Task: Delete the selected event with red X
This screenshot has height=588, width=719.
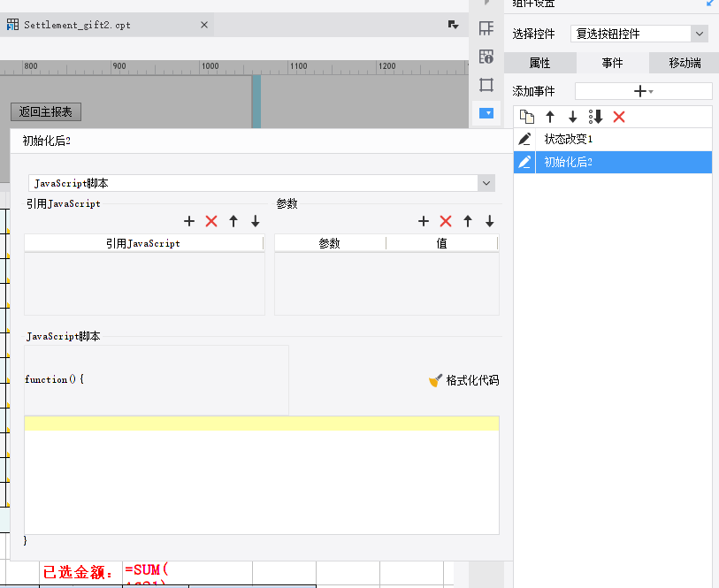Action: pyautogui.click(x=619, y=117)
